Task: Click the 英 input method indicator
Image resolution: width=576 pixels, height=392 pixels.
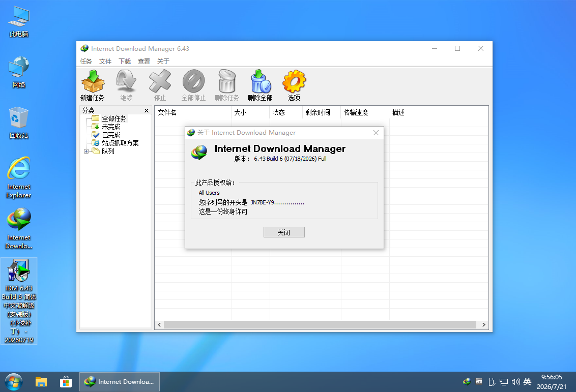Action: (527, 382)
